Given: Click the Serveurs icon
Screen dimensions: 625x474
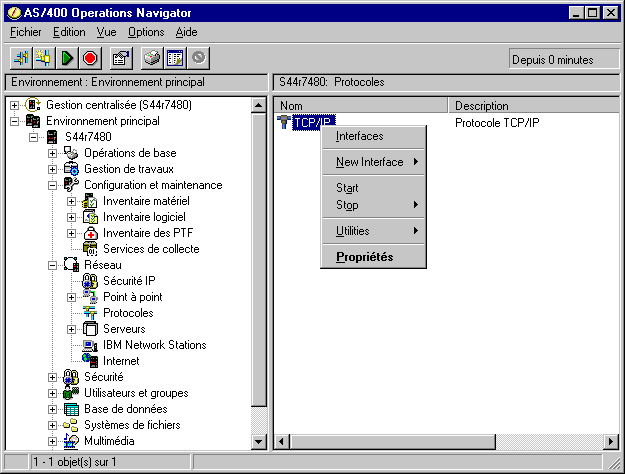Looking at the screenshot, I should click(90, 329).
